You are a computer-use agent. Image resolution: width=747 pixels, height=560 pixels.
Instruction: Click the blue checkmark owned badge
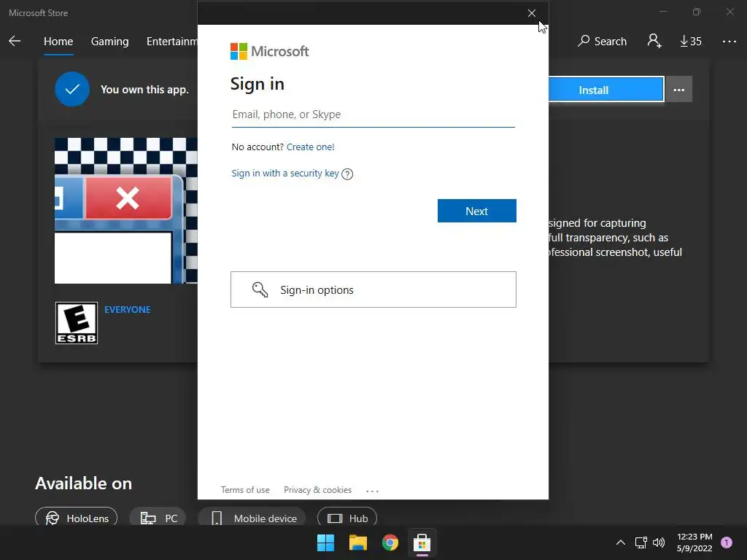(72, 89)
